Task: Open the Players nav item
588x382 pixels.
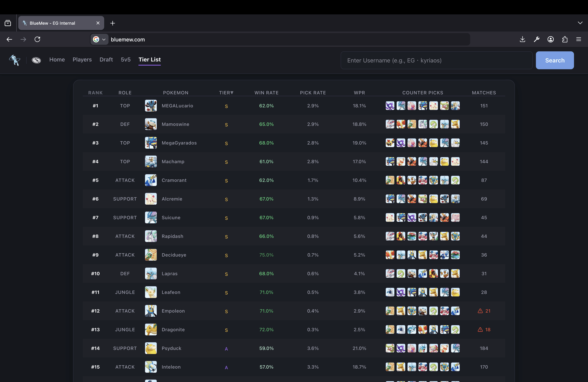Action: coord(82,60)
